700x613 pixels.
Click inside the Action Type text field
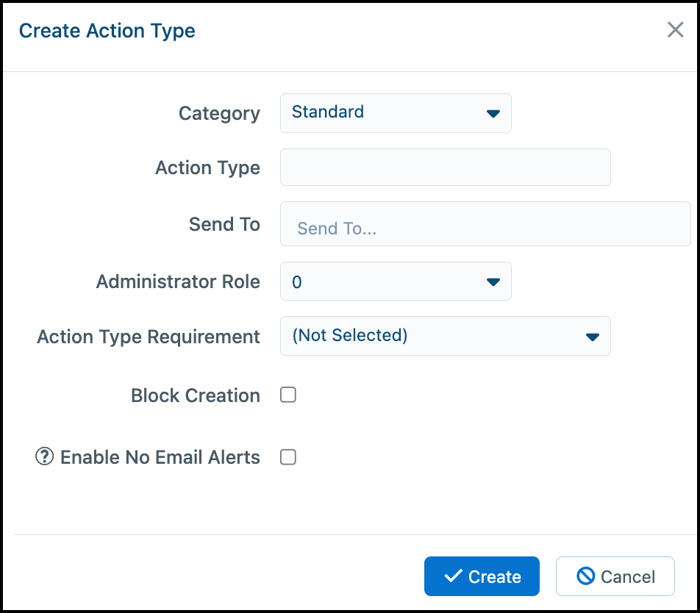pos(445,168)
